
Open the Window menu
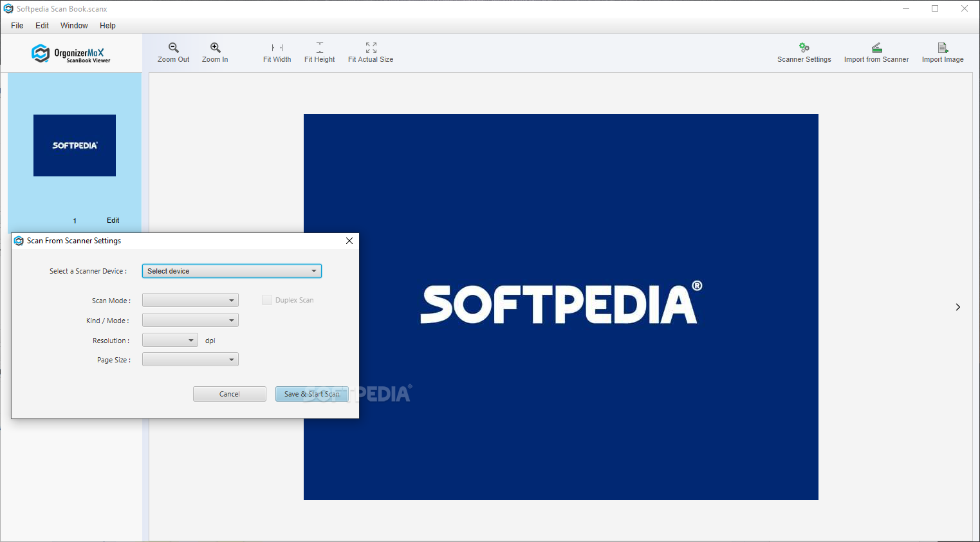click(74, 26)
